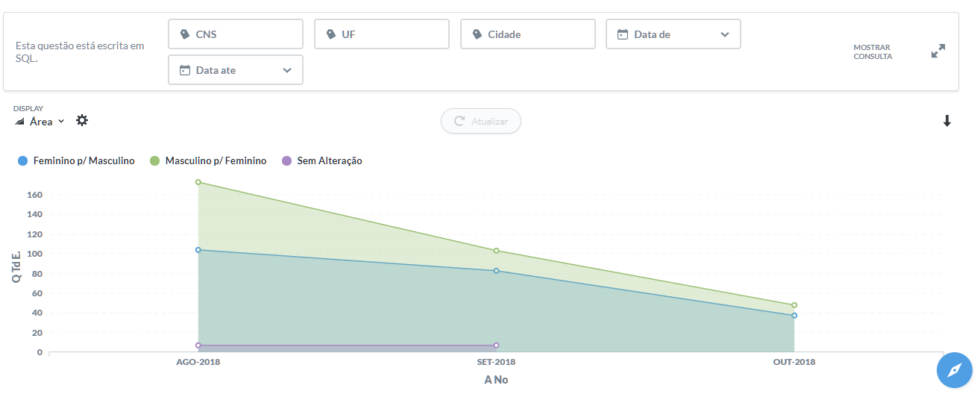This screenshot has width=980, height=403.
Task: Click the blue compass navigation button
Action: (955, 369)
